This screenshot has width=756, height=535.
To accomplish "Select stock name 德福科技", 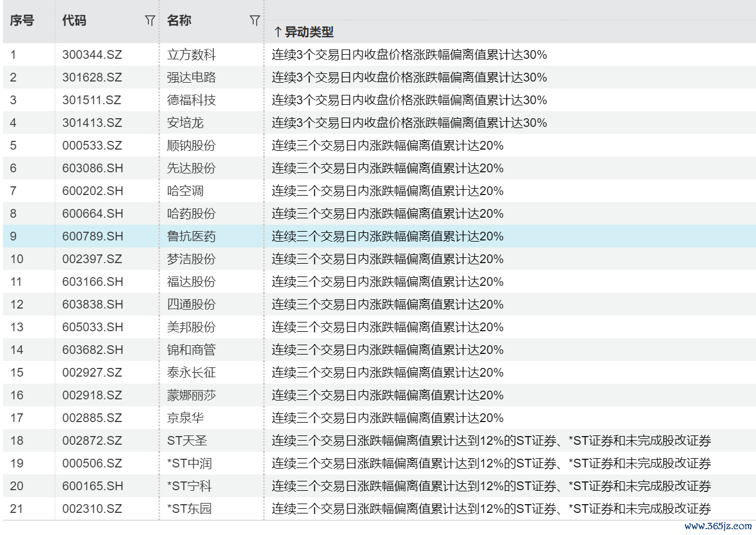I will pyautogui.click(x=191, y=100).
